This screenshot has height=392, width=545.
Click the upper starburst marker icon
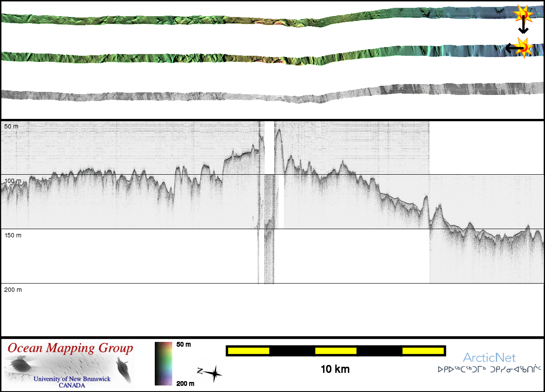(523, 14)
